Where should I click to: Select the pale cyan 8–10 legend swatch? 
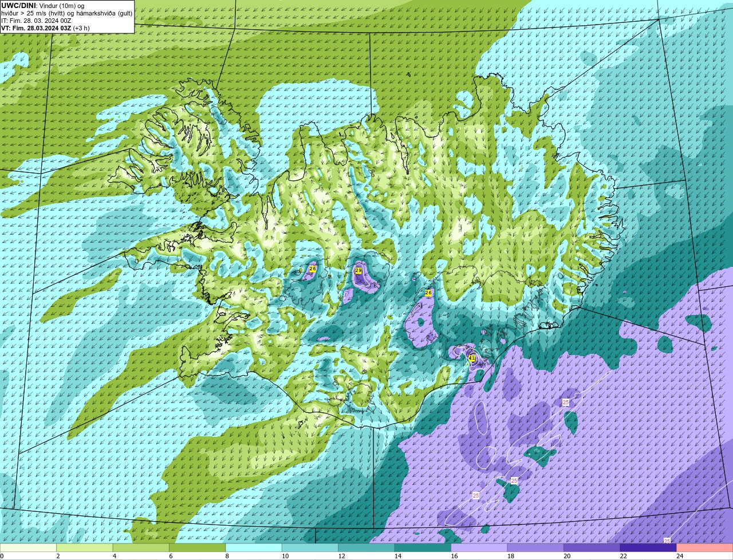[x=254, y=548]
